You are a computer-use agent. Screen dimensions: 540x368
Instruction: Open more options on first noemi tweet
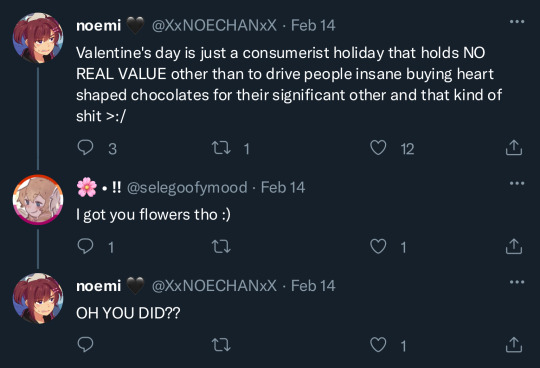[517, 22]
